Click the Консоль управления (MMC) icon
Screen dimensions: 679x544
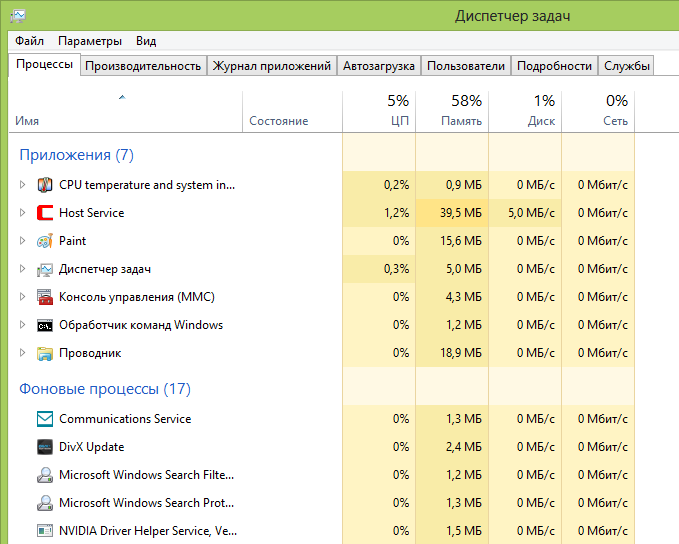click(x=45, y=297)
